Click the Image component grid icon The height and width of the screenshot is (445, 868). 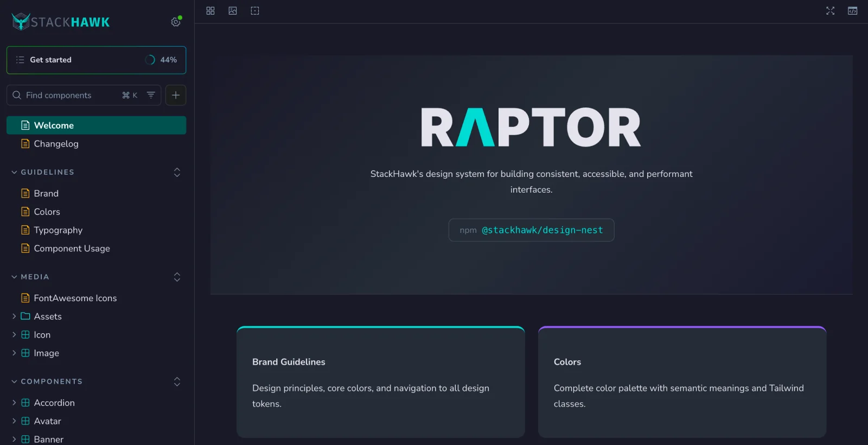pyautogui.click(x=25, y=353)
